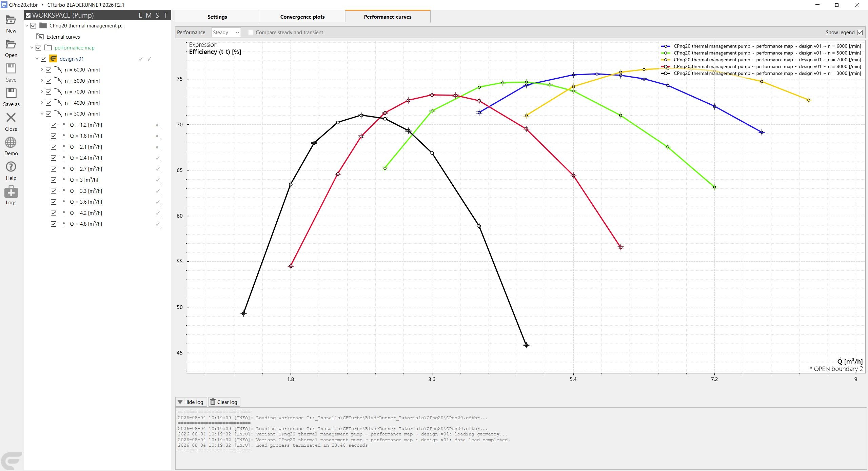The image size is (868, 471).
Task: Collapse the n = 3000 [/min] node
Action: click(x=42, y=114)
